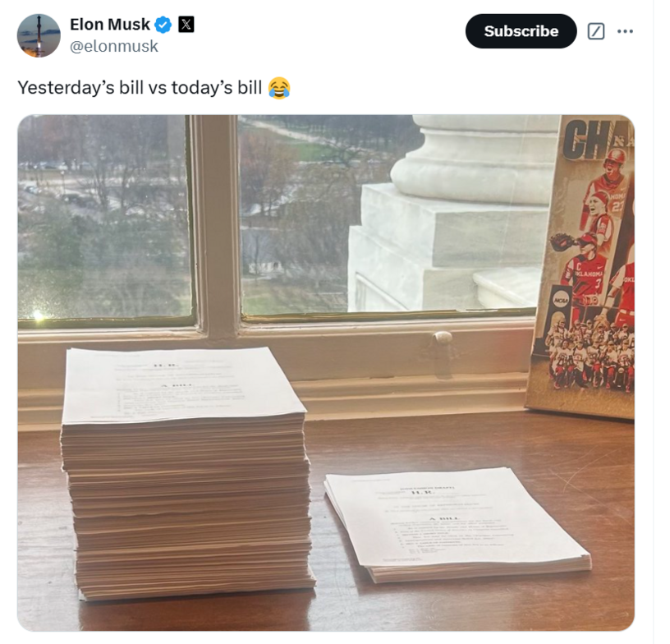Select the post text about yesterday's bill
Screen dimensions: 670x644
coord(154,88)
